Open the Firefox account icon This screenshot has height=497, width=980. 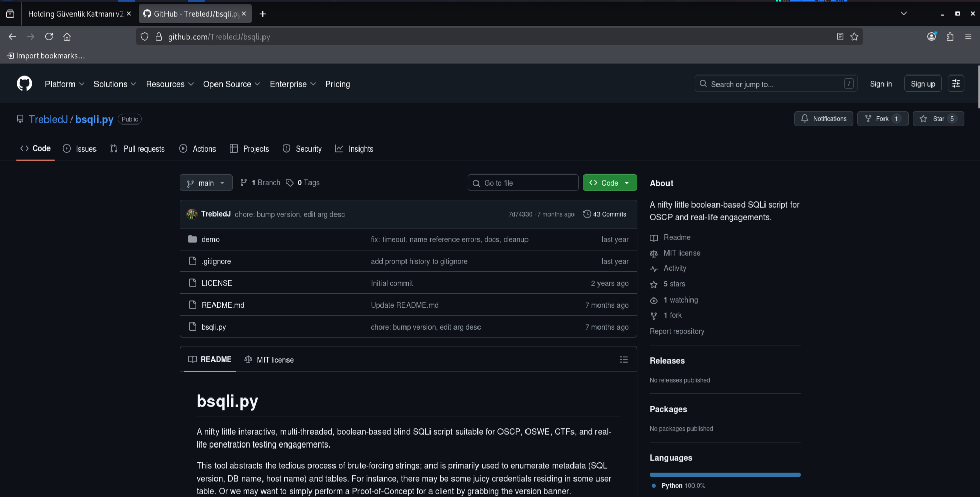(931, 36)
